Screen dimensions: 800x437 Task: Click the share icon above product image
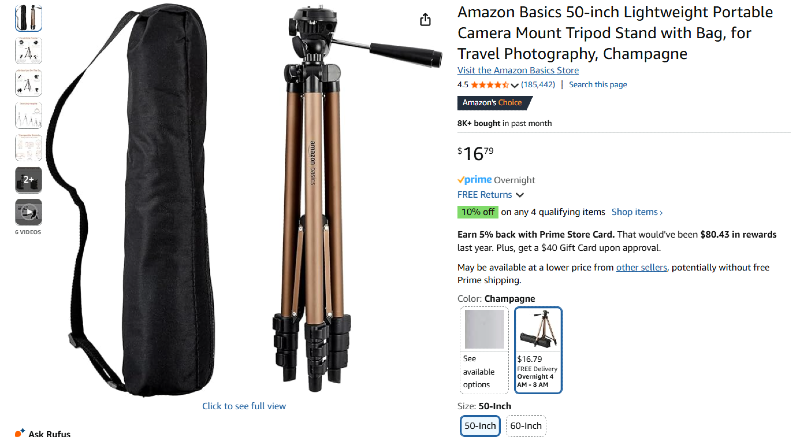[425, 20]
